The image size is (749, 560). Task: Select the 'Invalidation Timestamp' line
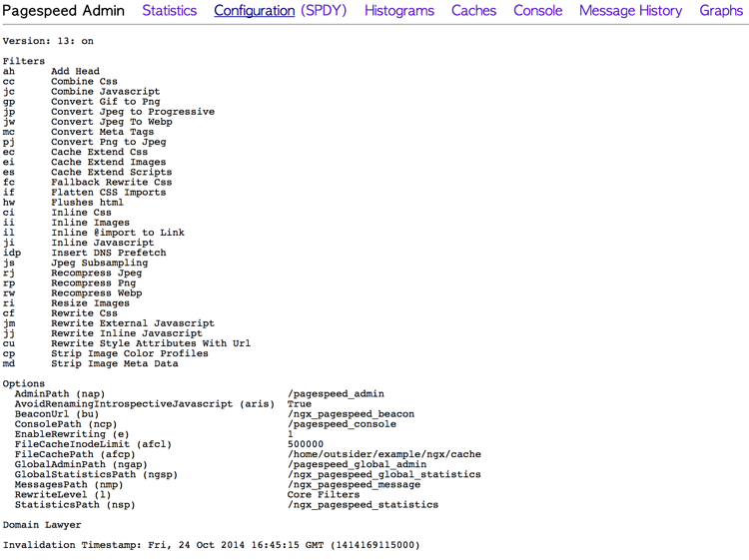[x=211, y=545]
